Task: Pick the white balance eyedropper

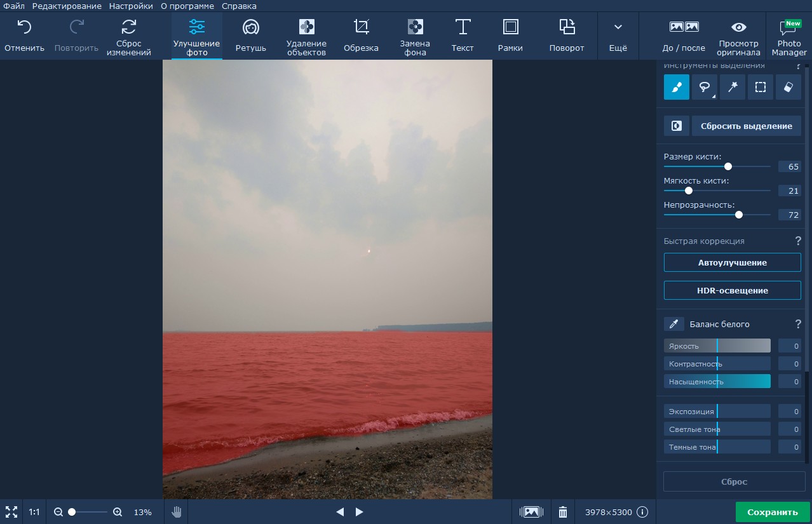Action: coord(674,324)
